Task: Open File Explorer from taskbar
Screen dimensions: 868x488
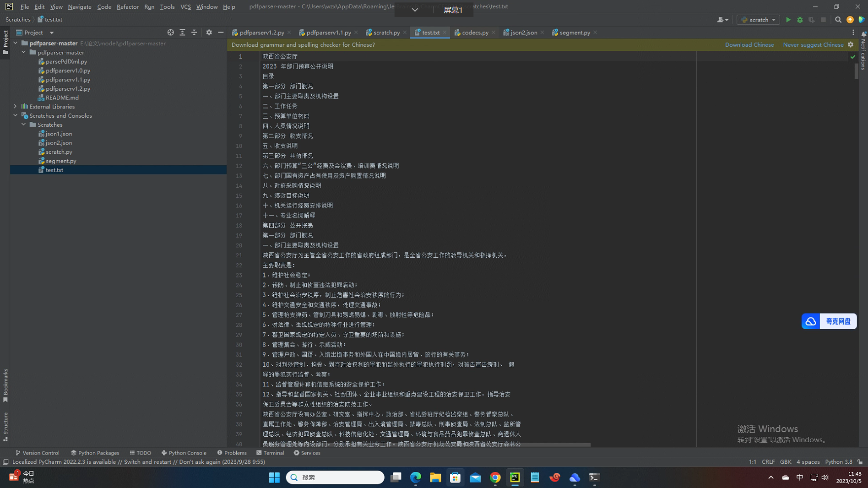Action: pyautogui.click(x=435, y=477)
